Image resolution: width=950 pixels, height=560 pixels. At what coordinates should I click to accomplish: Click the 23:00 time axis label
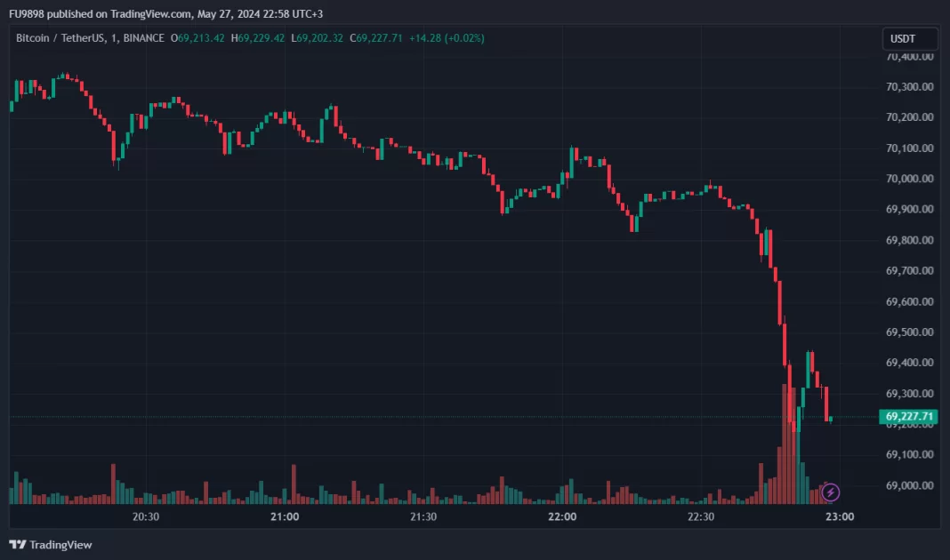pyautogui.click(x=840, y=516)
